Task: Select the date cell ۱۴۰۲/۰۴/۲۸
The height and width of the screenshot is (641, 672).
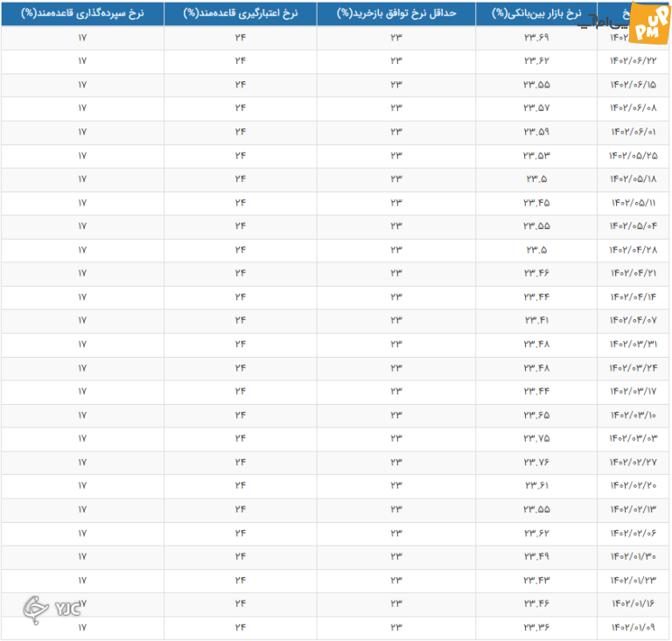Action: (x=633, y=250)
